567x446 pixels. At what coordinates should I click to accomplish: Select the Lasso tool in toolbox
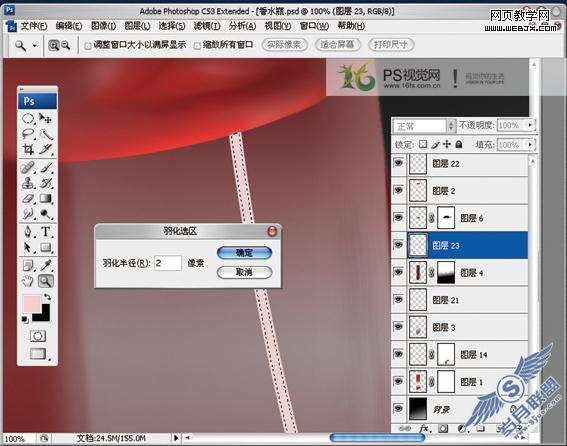(28, 134)
